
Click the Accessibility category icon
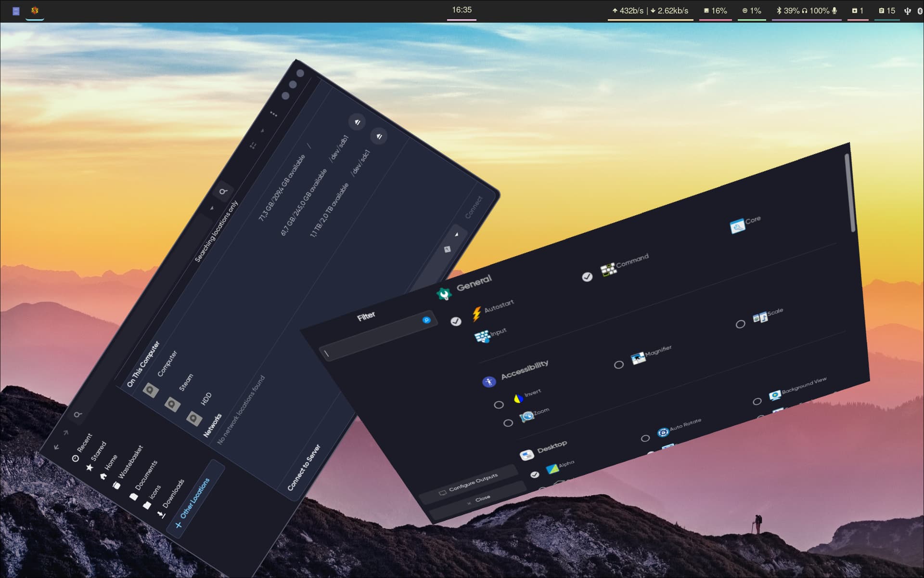489,382
